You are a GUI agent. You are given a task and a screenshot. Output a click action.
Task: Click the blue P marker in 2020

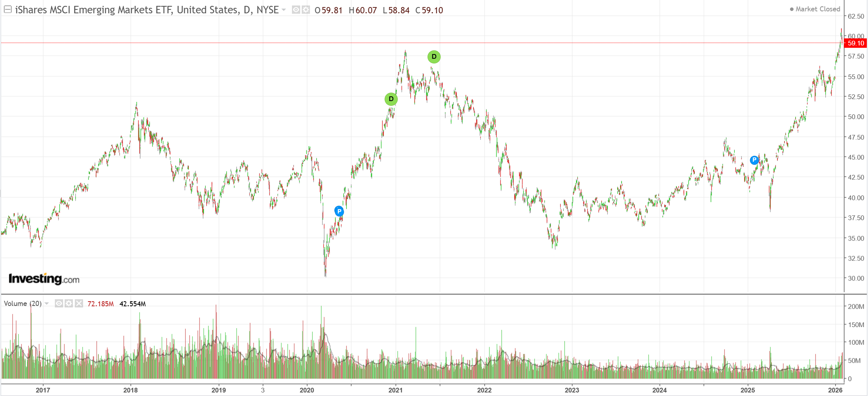(x=339, y=211)
